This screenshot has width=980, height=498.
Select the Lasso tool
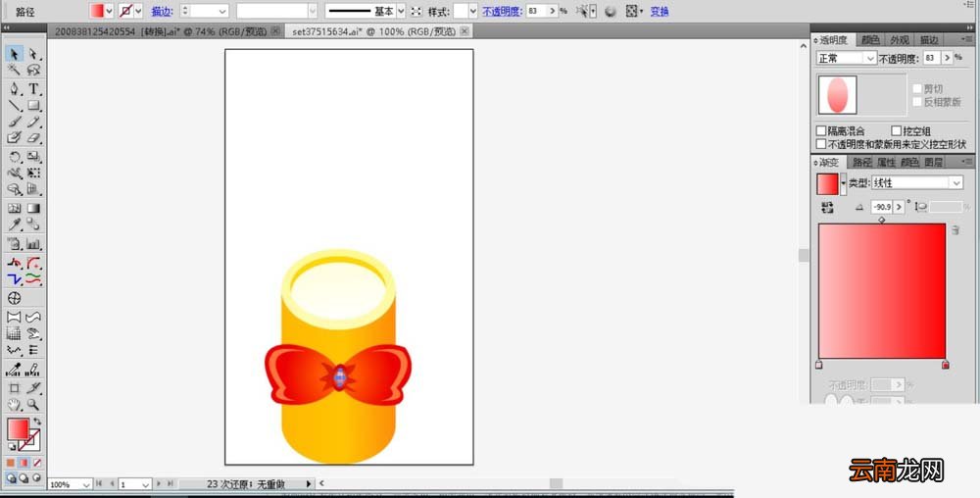pos(33,70)
